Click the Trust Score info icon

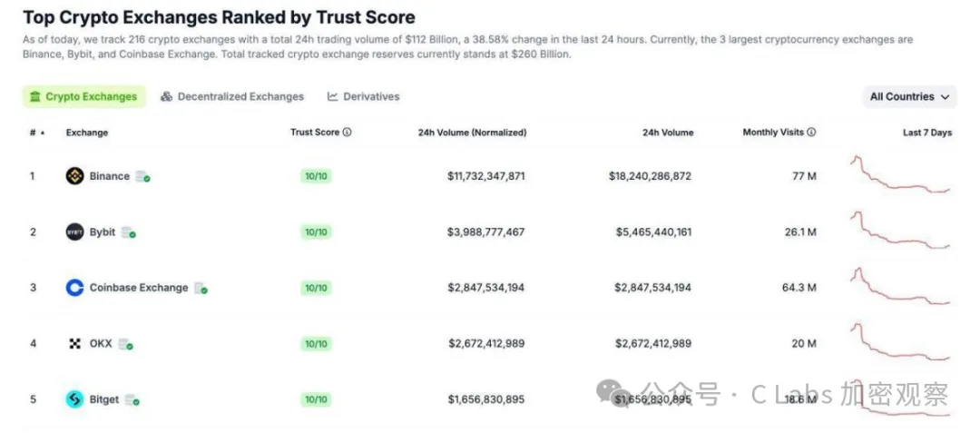348,133
